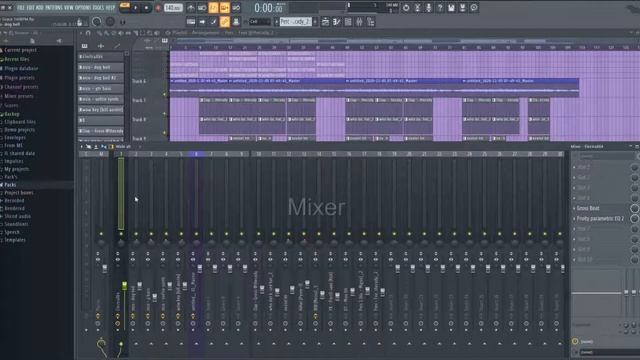The image size is (640, 360).
Task: Click the Record button
Action: pyautogui.click(x=158, y=8)
